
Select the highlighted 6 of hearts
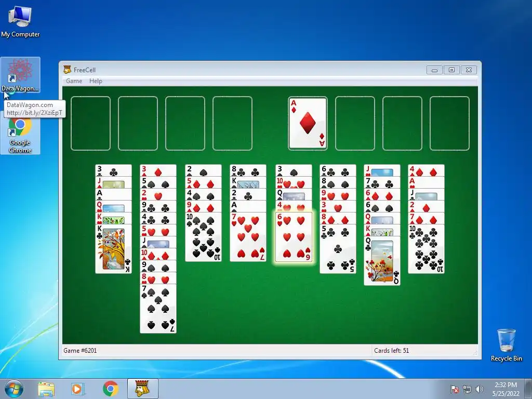[294, 237]
